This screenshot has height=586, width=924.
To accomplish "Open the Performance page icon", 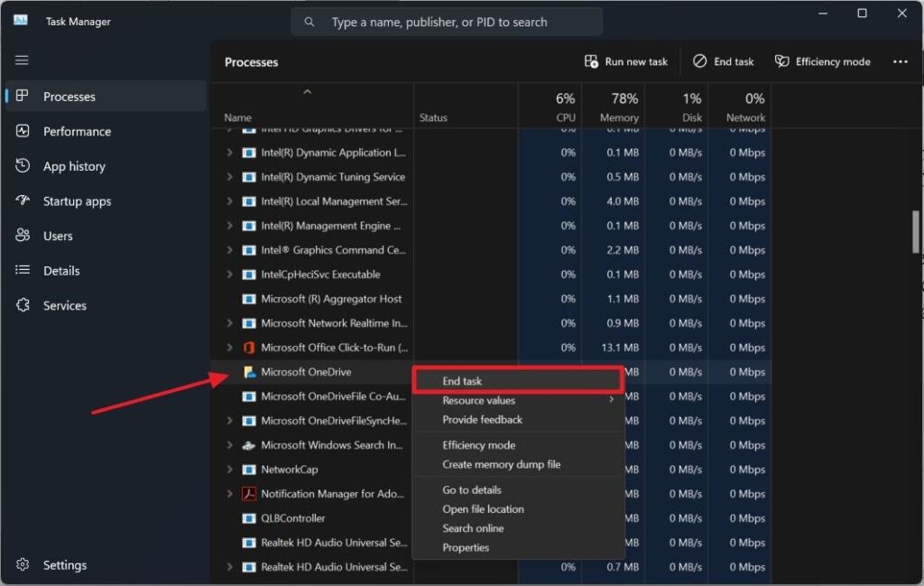I will coord(23,131).
